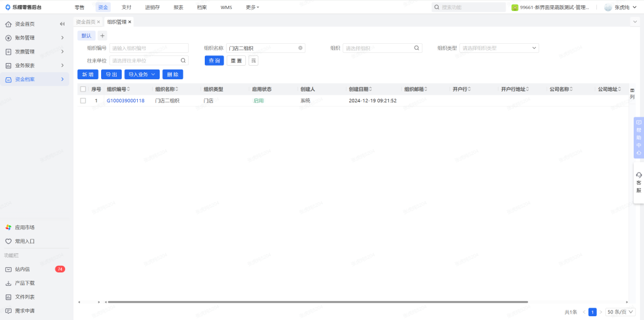Click the blue 查询 button
Screen dimensions: 644x320
coord(214,61)
